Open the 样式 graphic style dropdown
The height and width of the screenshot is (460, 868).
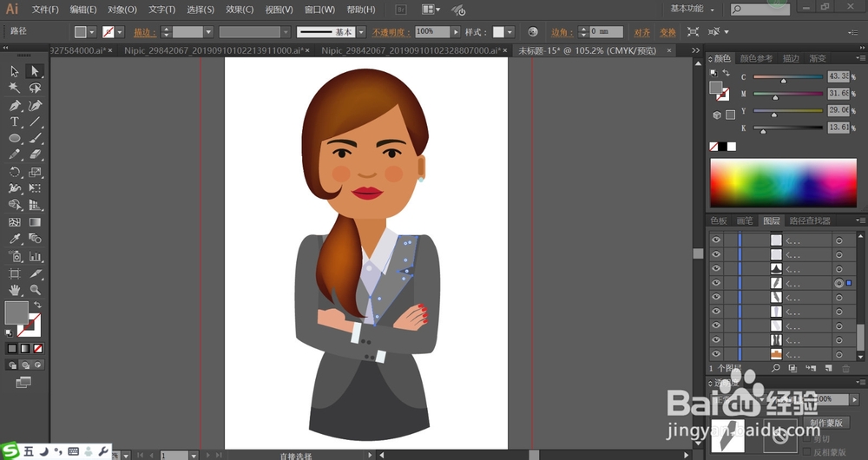tap(510, 32)
